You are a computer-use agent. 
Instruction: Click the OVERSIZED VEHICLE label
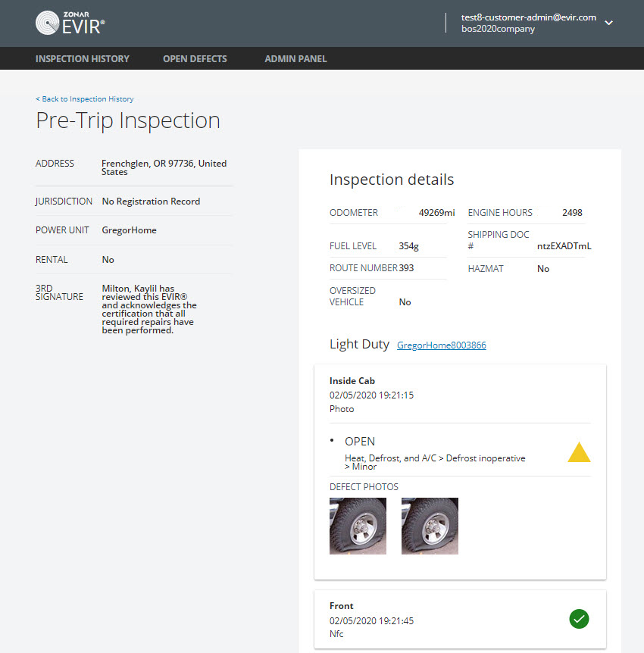pyautogui.click(x=352, y=296)
